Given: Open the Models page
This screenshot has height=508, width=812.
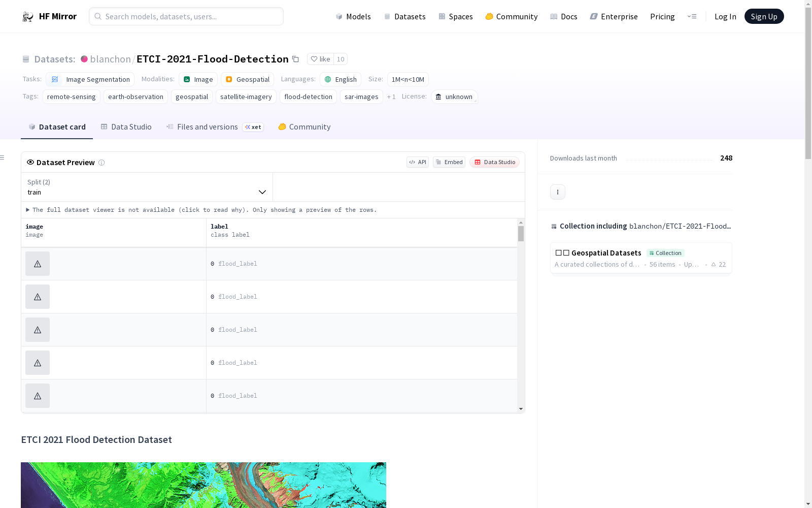Looking at the screenshot, I should click(353, 16).
